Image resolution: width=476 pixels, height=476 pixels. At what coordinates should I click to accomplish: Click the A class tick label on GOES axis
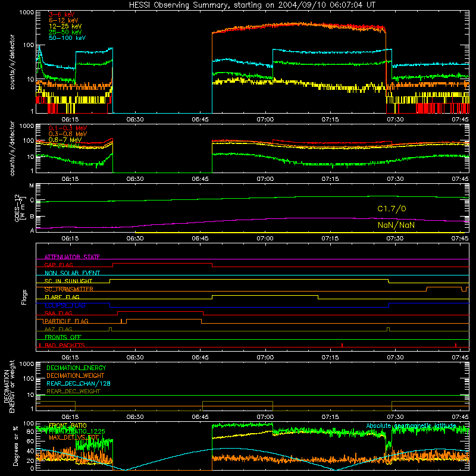(x=32, y=230)
